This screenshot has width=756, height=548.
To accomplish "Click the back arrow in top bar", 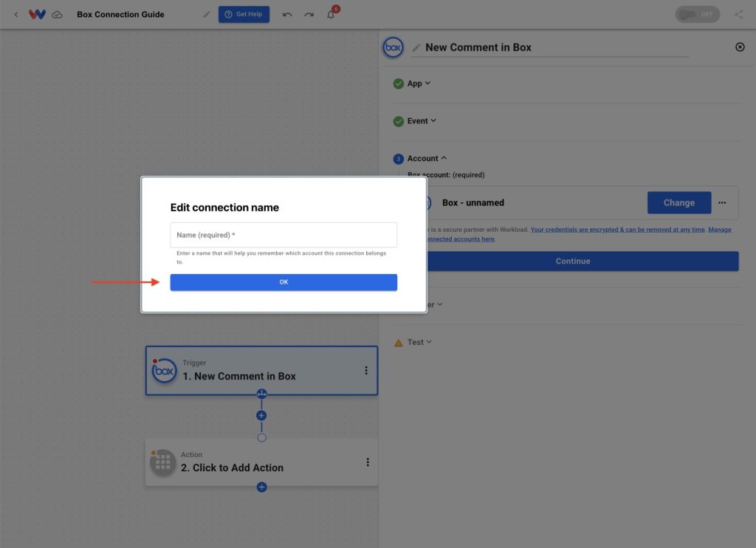I will tap(16, 15).
